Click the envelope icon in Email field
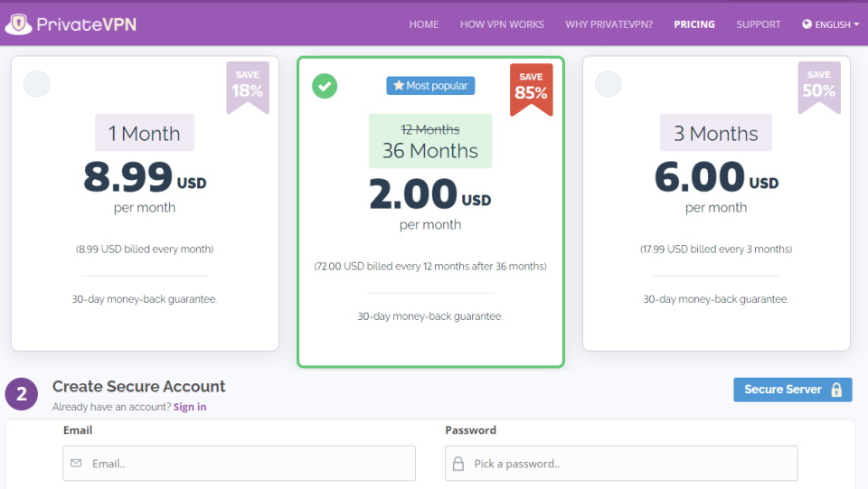Image resolution: width=868 pixels, height=489 pixels. click(77, 464)
